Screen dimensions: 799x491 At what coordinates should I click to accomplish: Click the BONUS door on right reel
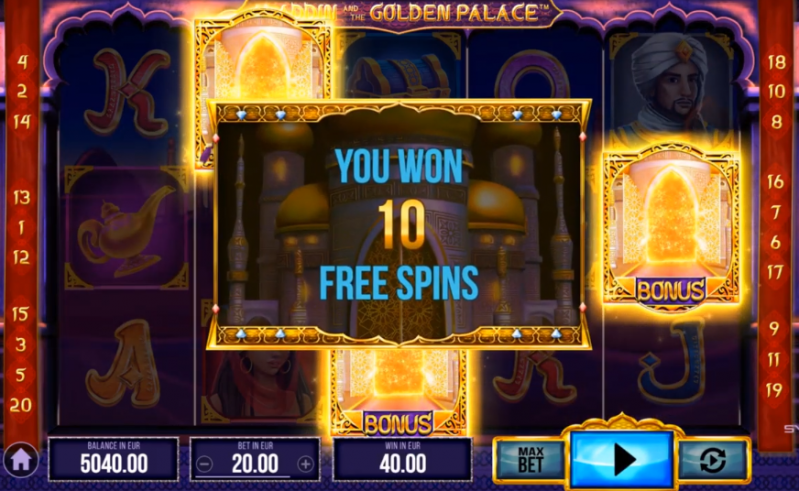point(671,227)
